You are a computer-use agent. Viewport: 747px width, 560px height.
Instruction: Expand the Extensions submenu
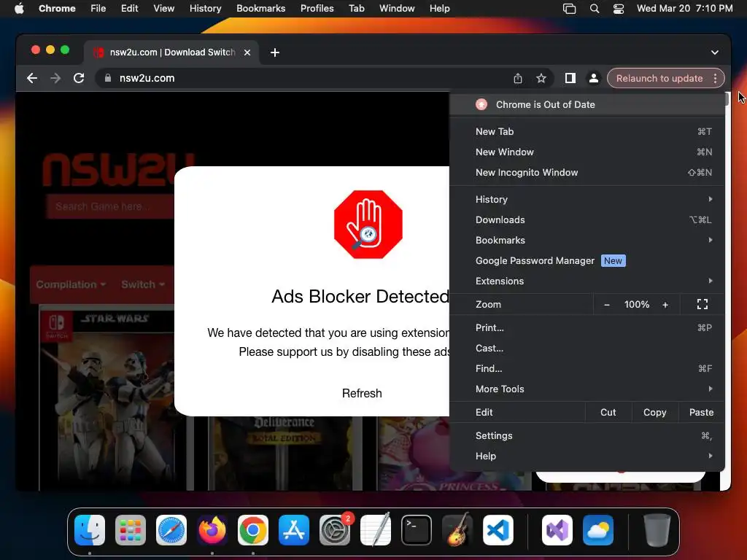pyautogui.click(x=587, y=281)
